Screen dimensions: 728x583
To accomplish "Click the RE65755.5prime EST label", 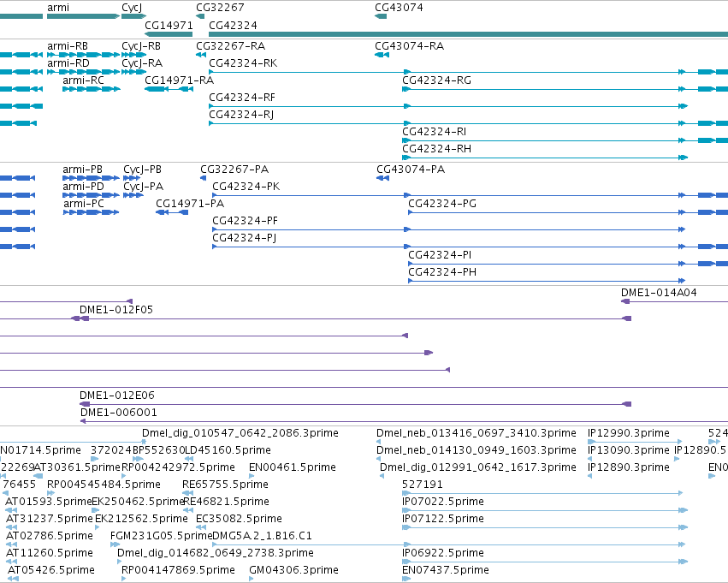I will [x=225, y=485].
